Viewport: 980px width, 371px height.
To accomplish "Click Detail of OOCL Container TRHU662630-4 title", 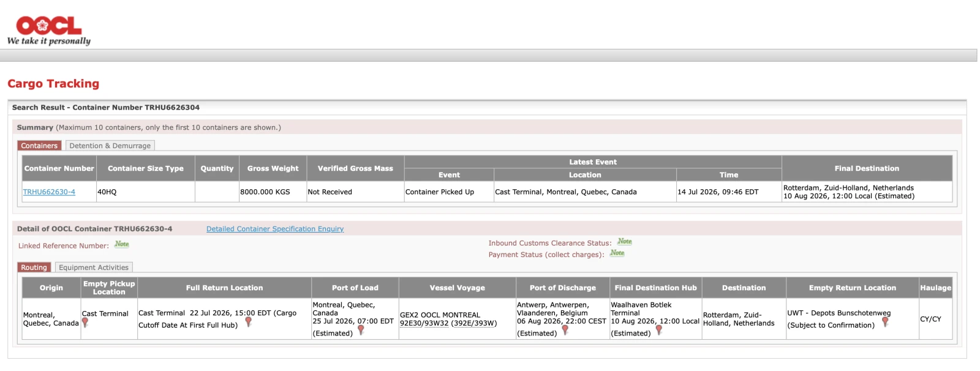I will click(x=95, y=229).
